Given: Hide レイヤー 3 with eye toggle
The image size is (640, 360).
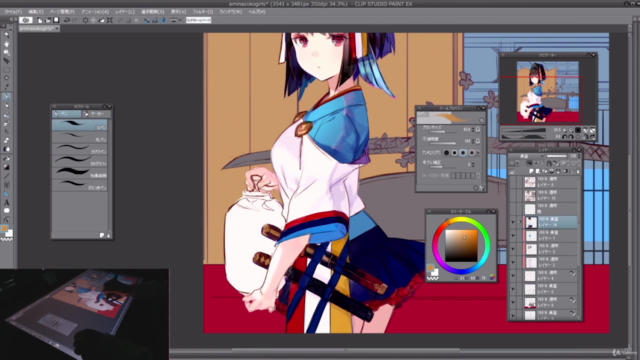Looking at the screenshot, I should pos(513,249).
